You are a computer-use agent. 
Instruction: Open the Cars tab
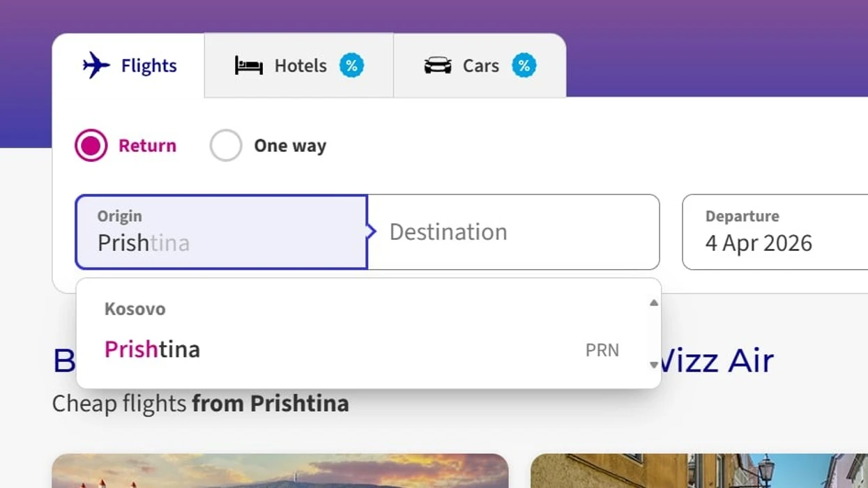tap(480, 66)
